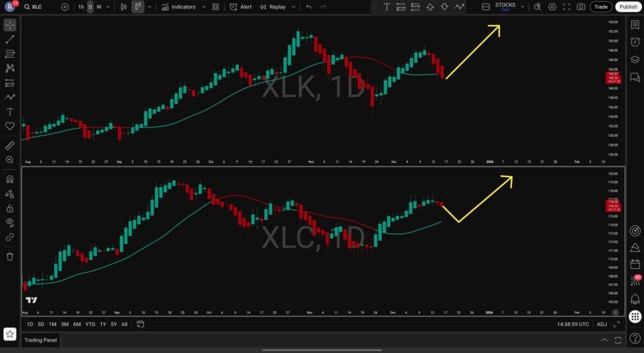Toggle fullscreen mode
The image size is (644, 353).
tap(567, 7)
